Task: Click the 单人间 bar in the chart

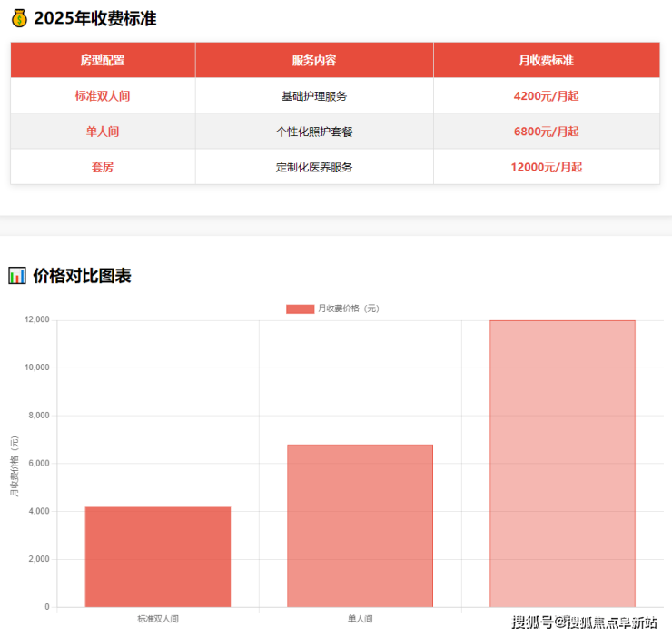Action: [360, 525]
